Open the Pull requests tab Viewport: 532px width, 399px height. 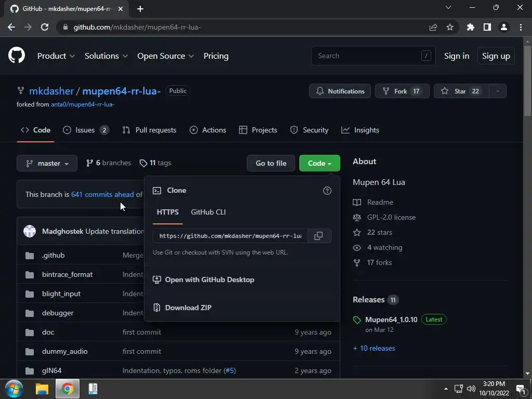[149, 130]
